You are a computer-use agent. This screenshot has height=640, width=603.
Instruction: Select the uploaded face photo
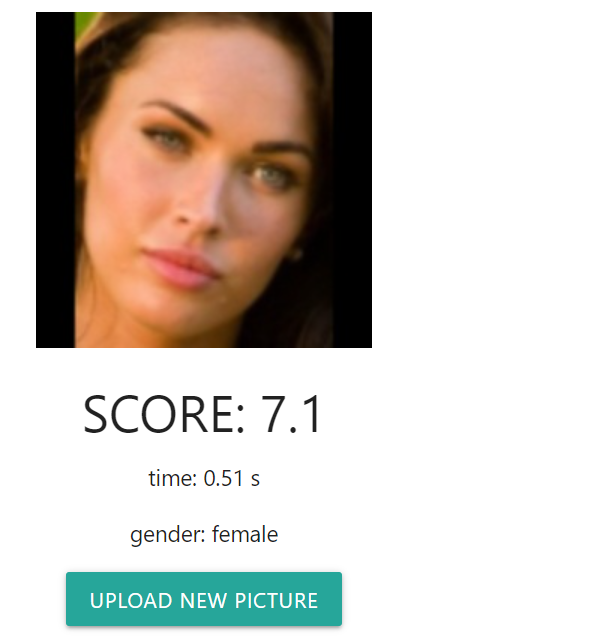click(x=204, y=180)
